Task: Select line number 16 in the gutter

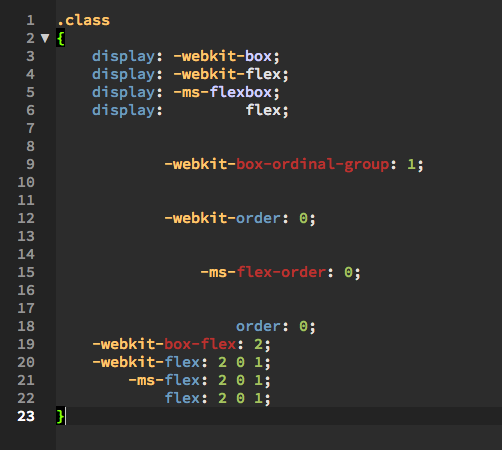Action: pos(26,290)
